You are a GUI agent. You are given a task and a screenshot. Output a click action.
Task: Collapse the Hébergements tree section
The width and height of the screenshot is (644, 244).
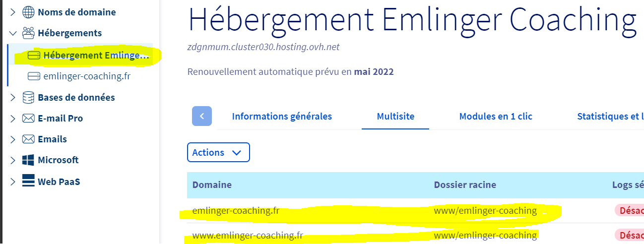pyautogui.click(x=13, y=33)
